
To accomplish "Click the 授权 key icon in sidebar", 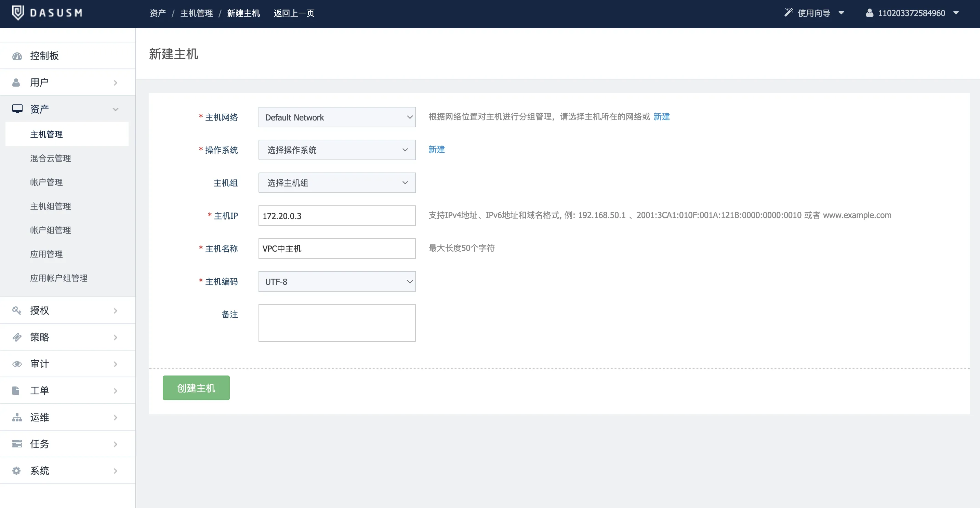I will click(17, 310).
